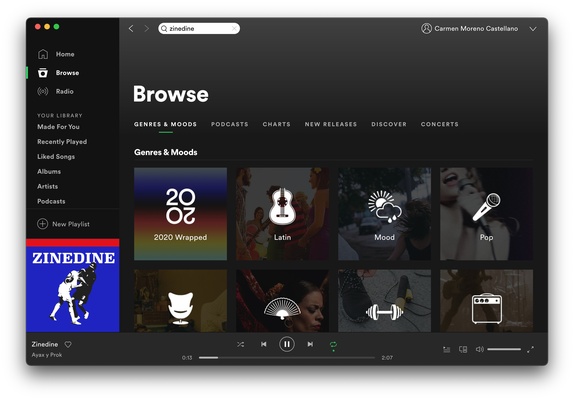Click the search field containing zinedine

pyautogui.click(x=199, y=29)
